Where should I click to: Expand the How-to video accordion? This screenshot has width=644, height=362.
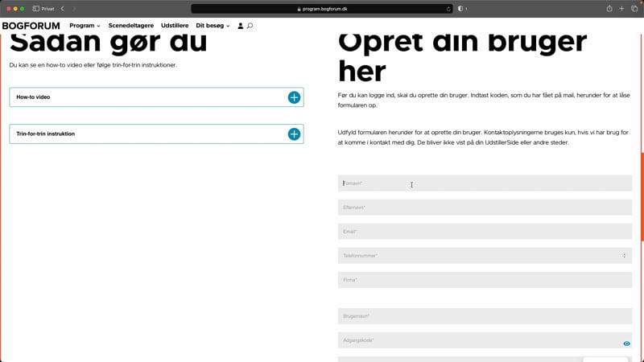[156, 97]
